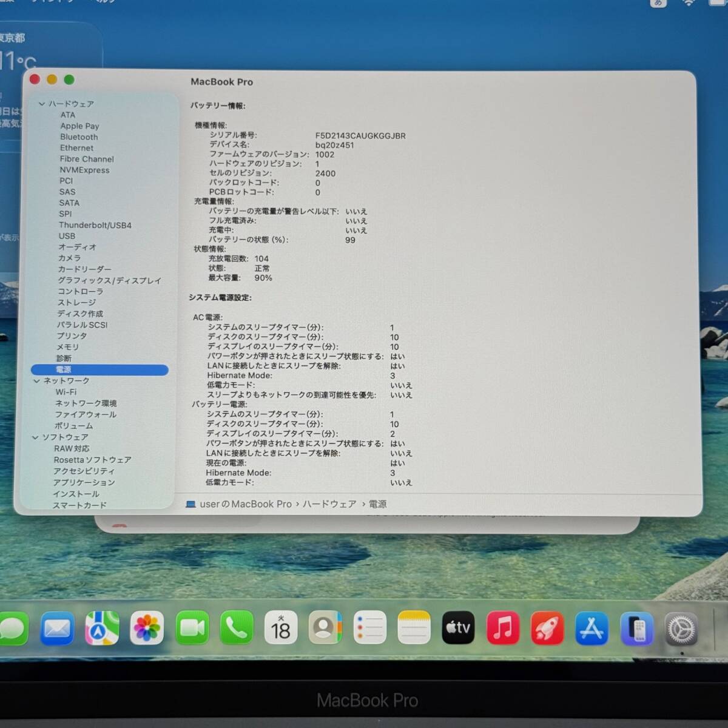Open the Calendar showing 火 18

point(281,628)
